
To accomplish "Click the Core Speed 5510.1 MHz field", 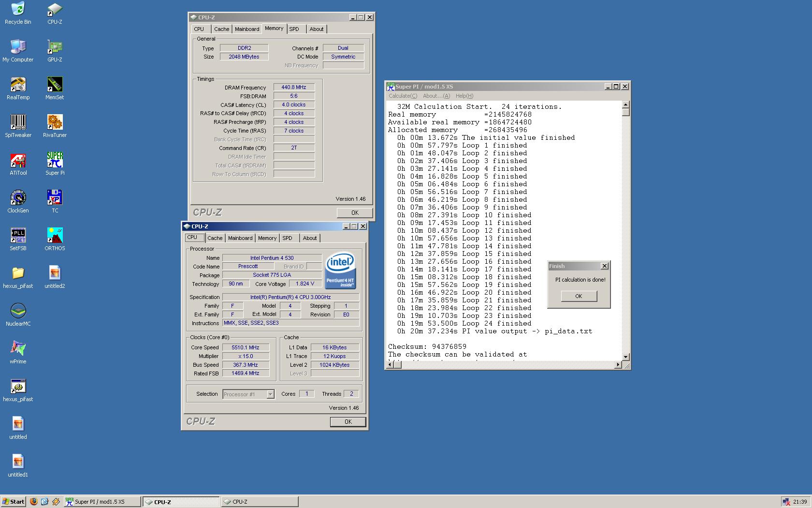I will point(245,348).
